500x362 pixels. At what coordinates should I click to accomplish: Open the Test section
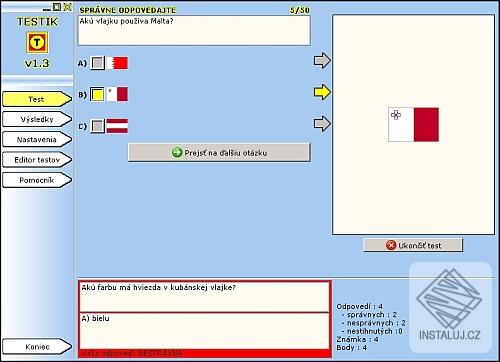tap(37, 99)
